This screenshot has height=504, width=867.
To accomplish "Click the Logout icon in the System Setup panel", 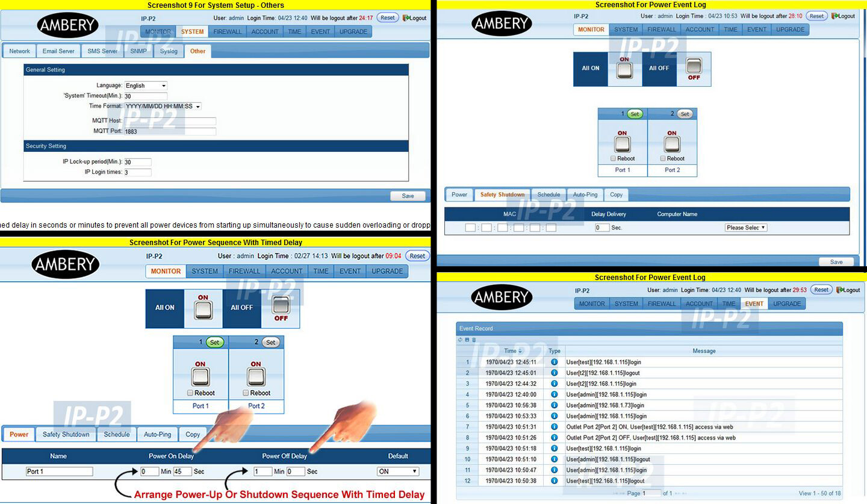I will pyautogui.click(x=406, y=18).
